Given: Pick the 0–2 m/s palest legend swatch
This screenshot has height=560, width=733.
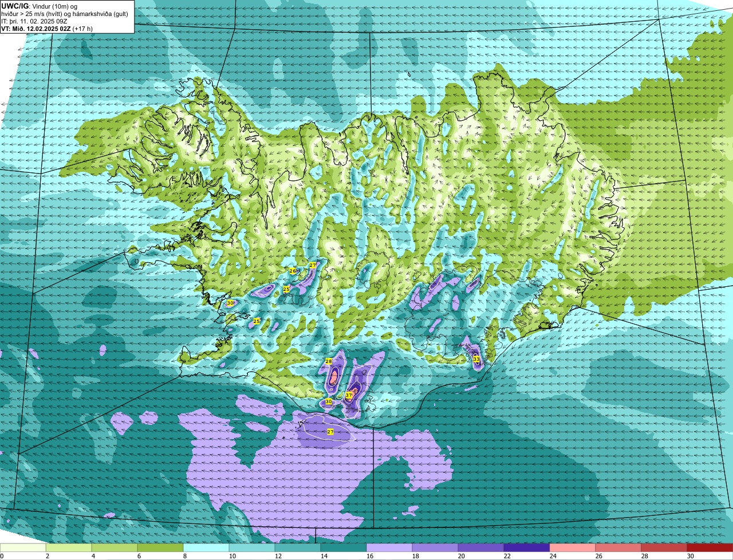Looking at the screenshot, I should pos(23,548).
